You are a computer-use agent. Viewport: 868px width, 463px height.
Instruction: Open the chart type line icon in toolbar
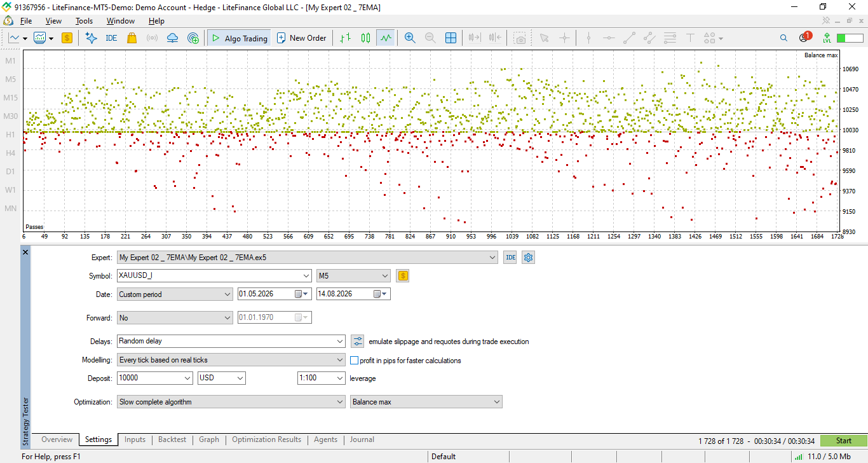coord(14,38)
